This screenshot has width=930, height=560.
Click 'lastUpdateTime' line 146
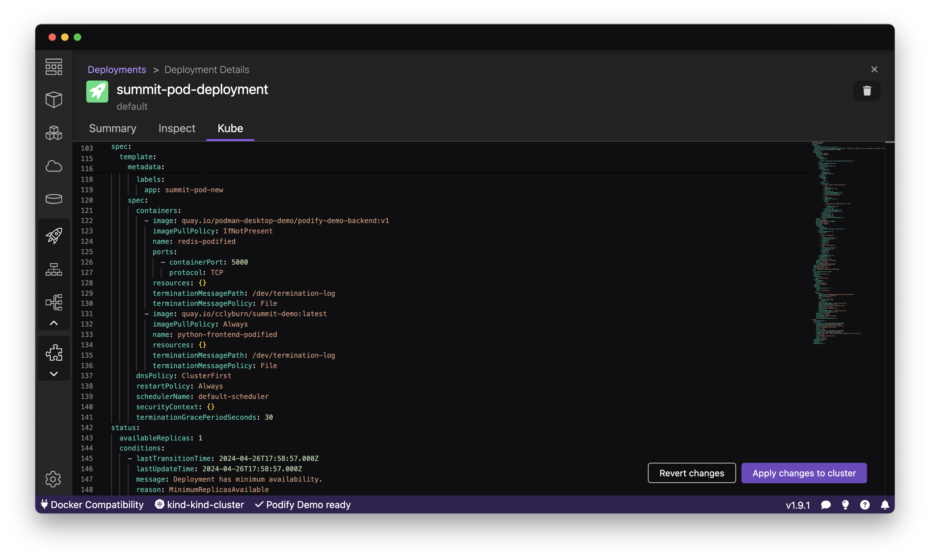coord(219,469)
